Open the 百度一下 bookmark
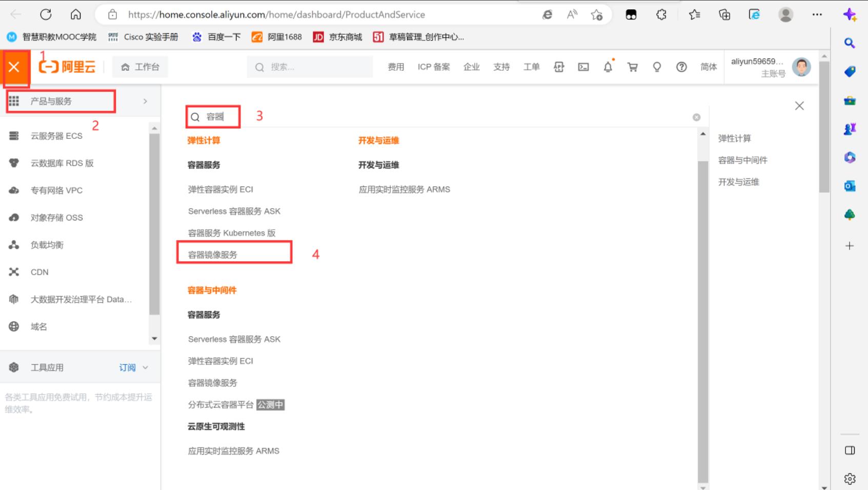The width and height of the screenshot is (868, 490). 216,37
